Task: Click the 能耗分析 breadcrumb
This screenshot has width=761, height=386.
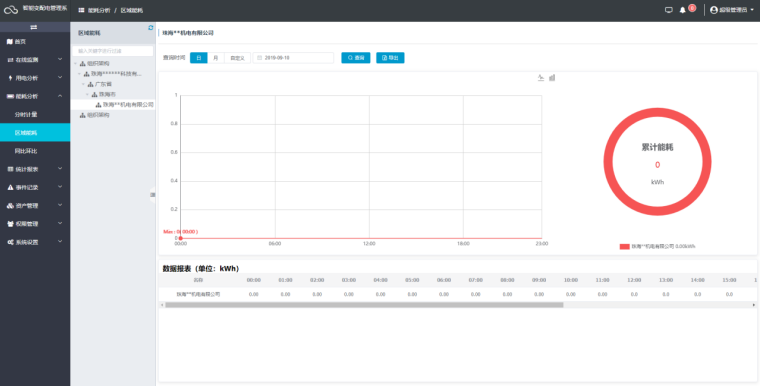Action: 99,10
